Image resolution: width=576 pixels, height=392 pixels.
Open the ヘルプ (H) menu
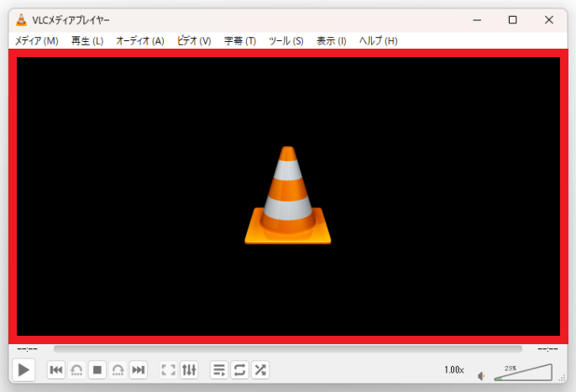(x=379, y=41)
